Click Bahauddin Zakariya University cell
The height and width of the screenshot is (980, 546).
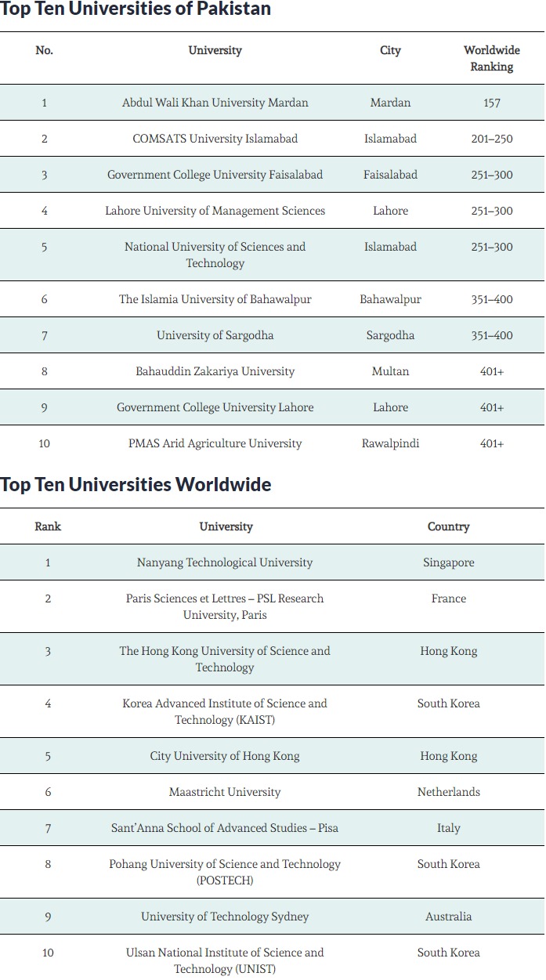[215, 371]
